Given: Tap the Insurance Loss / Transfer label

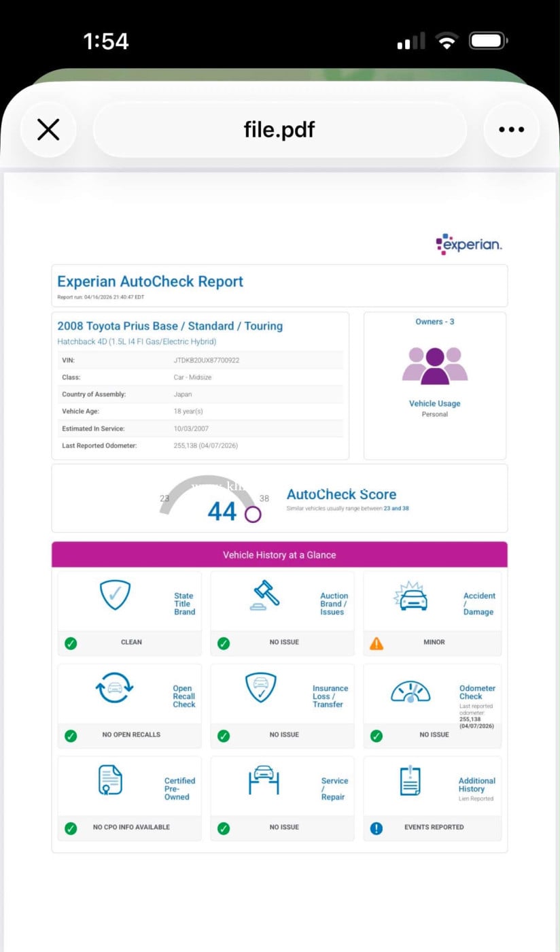Looking at the screenshot, I should click(330, 696).
